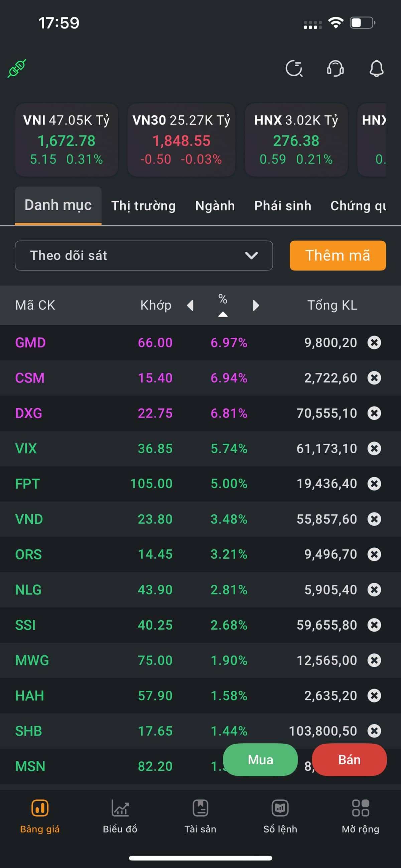This screenshot has height=868, width=401.
Task: Show next column with right arrow
Action: pyautogui.click(x=256, y=305)
